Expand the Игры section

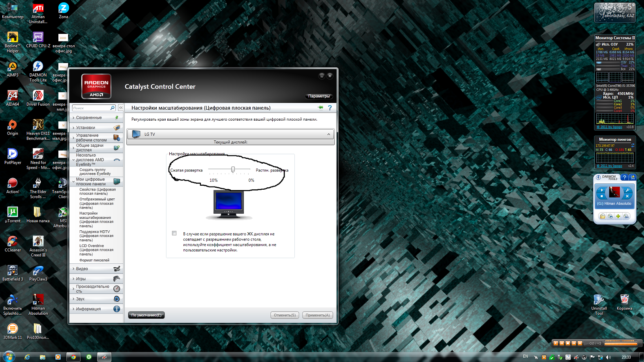(x=96, y=279)
